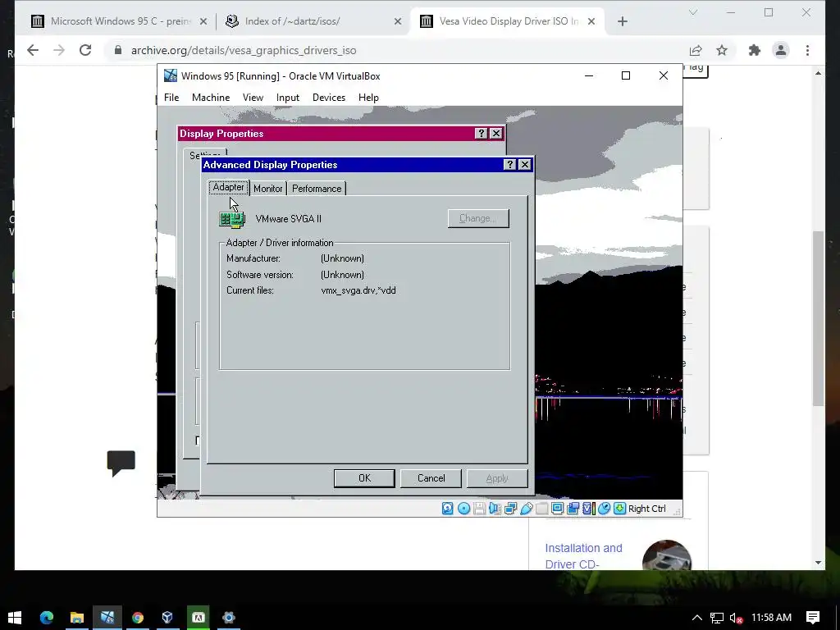Close the Display Properties dialog with X
The height and width of the screenshot is (630, 840).
(x=496, y=134)
